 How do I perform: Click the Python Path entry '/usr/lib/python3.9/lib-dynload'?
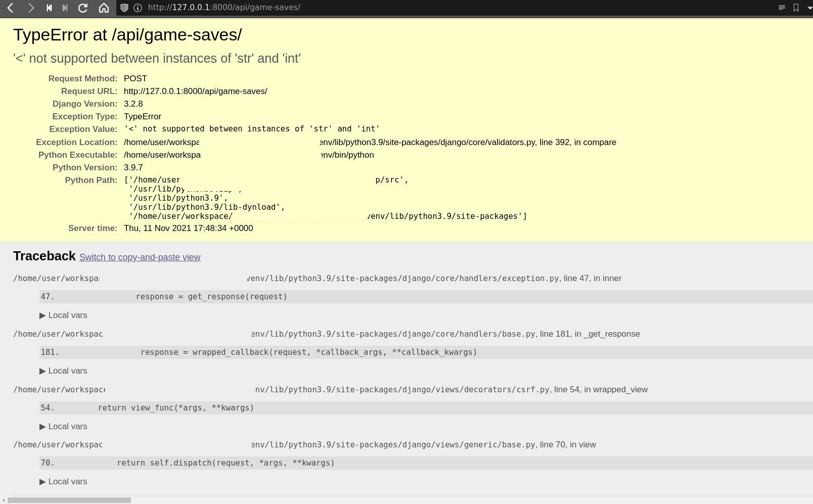point(207,207)
